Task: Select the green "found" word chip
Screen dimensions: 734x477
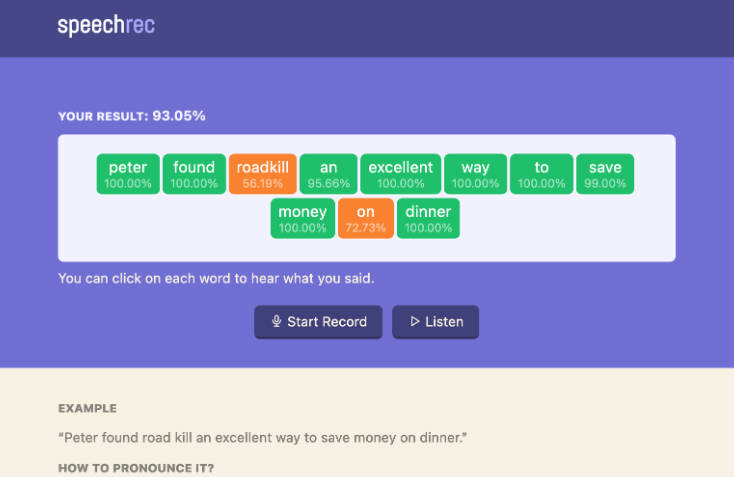Action: (x=194, y=174)
